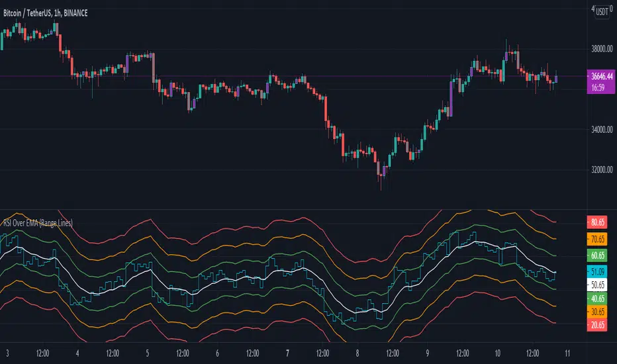
Task: Select the white 50.65 EMA value label
Action: click(596, 284)
